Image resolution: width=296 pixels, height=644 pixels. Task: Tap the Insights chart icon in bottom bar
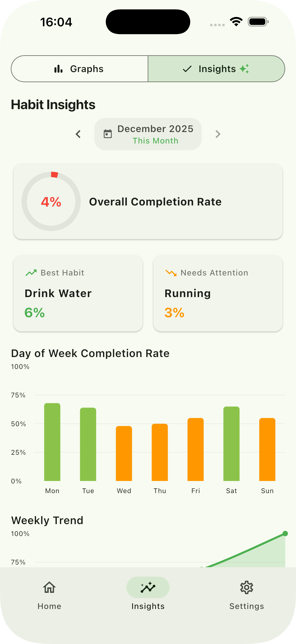(148, 587)
